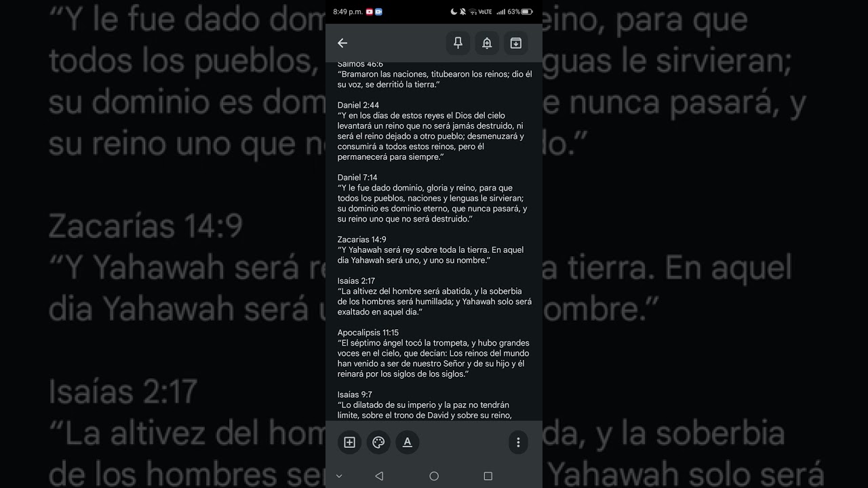
Task: Tap the muted bell status icon
Action: (462, 12)
